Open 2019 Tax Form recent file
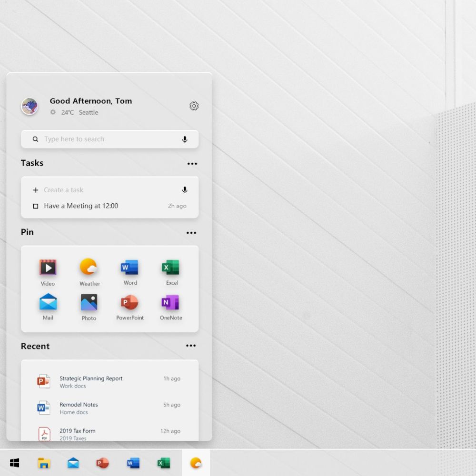Image resolution: width=476 pixels, height=476 pixels. [109, 434]
